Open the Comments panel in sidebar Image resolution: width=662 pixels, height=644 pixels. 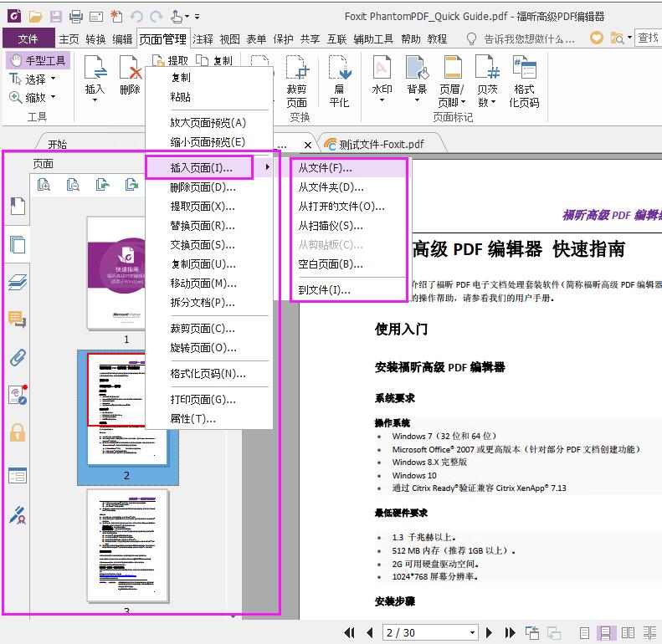(x=18, y=319)
